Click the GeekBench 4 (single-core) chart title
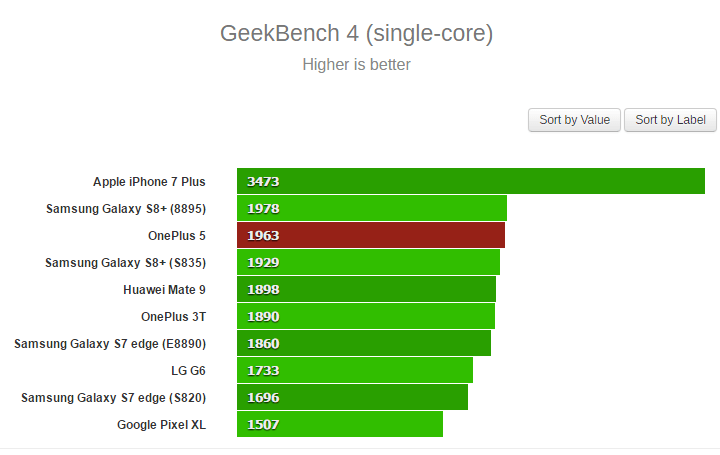The image size is (720, 455). tap(356, 34)
